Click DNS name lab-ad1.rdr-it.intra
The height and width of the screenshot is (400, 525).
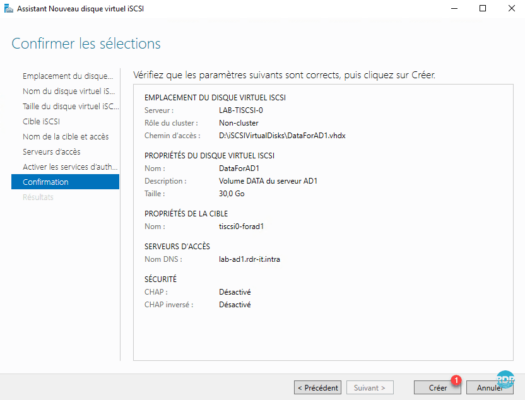click(249, 259)
